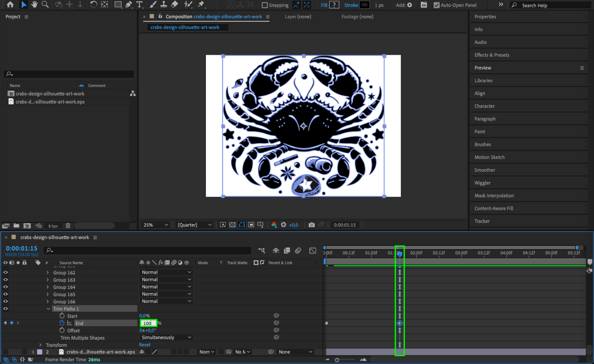Open the 25% magnification dropdown
The height and width of the screenshot is (364, 594).
pyautogui.click(x=156, y=225)
